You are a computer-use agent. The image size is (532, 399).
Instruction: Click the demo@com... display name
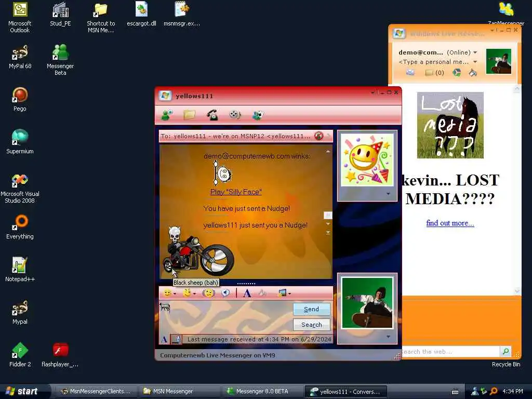pos(421,52)
